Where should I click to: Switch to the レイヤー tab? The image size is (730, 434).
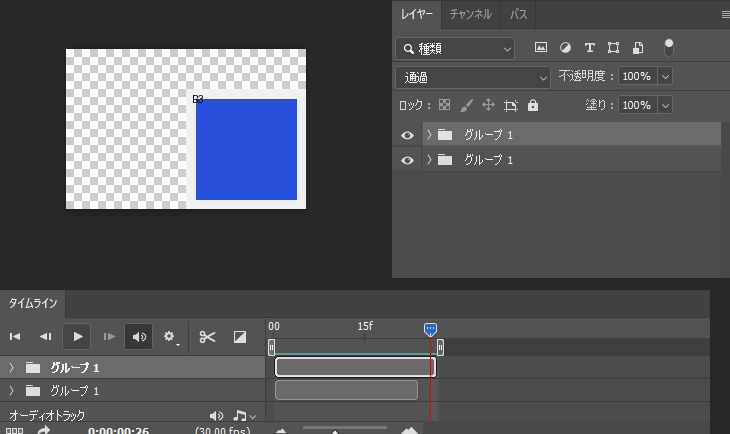click(x=417, y=14)
